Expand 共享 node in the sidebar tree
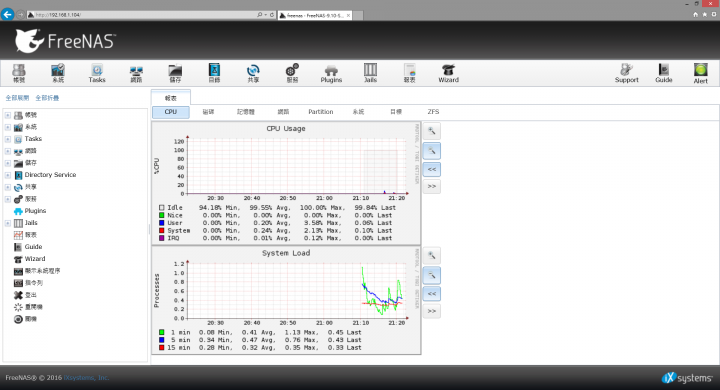Screen dimensions: 720x390 click(8, 187)
